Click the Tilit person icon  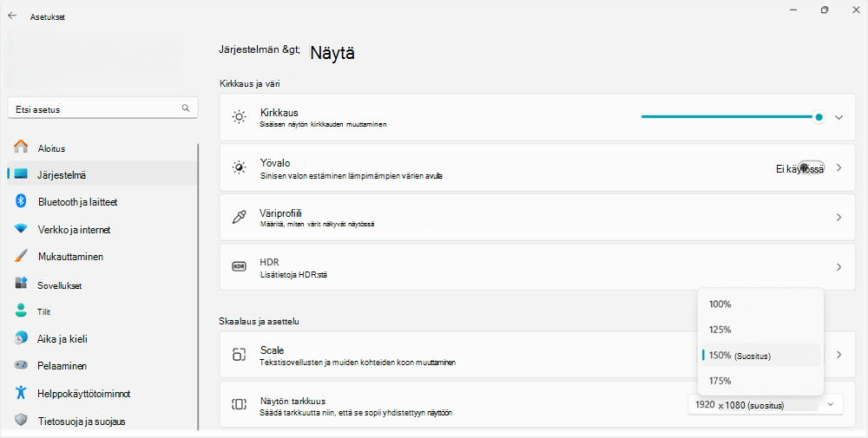pos(21,311)
